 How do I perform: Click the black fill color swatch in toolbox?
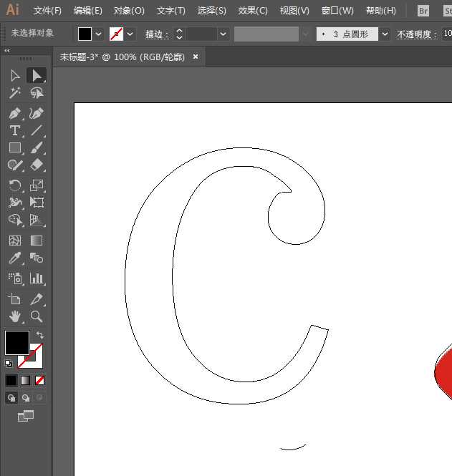tap(17, 342)
